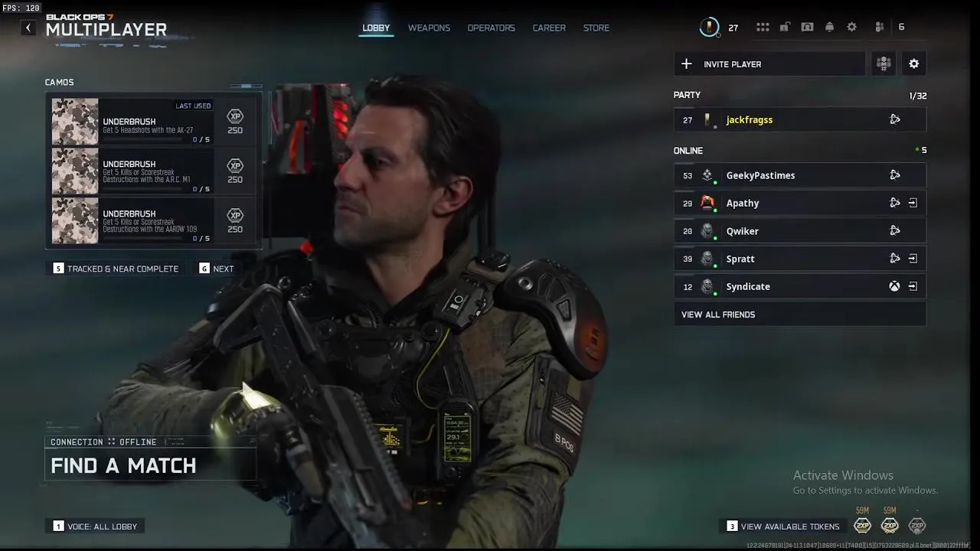Click the Xbox icon on Syndicate row
The width and height of the screenshot is (980, 551).
(894, 286)
